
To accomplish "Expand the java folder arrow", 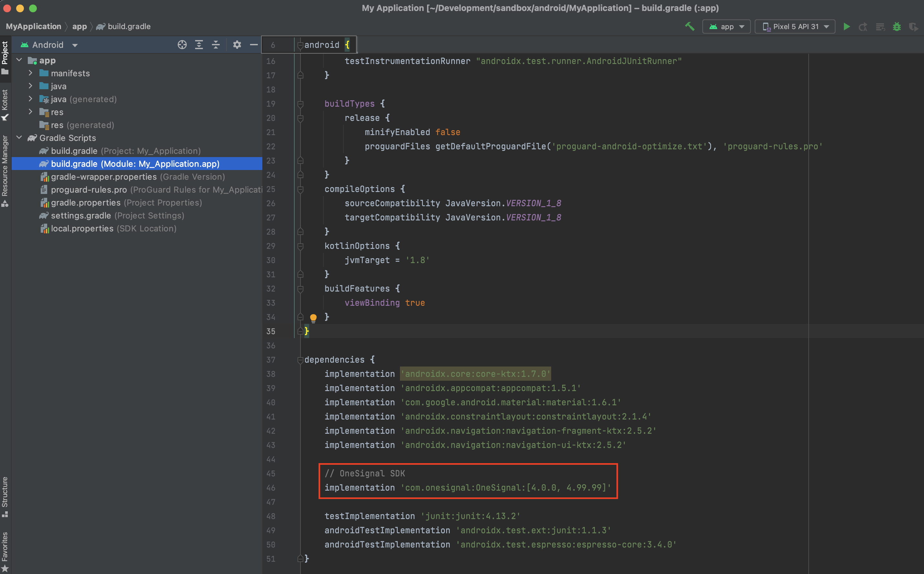I will coord(30,86).
